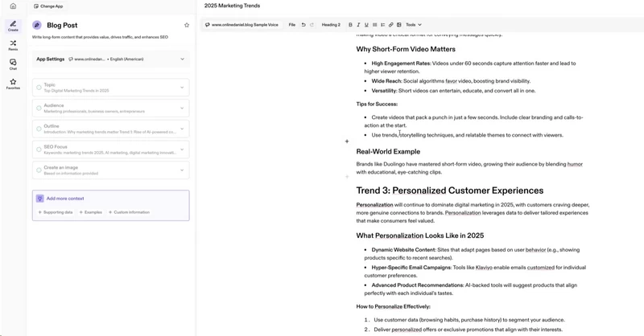Open Favorites in the sidebar
644x336 pixels.
point(13,84)
